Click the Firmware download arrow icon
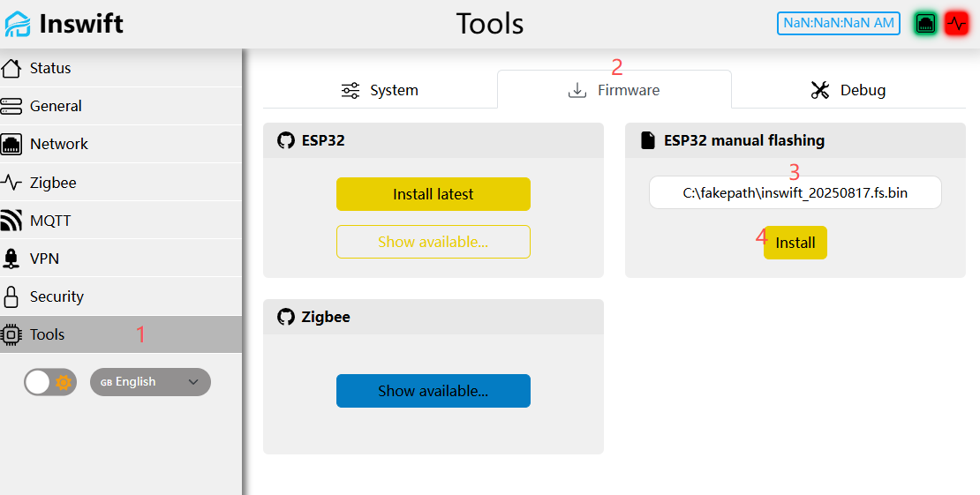980x495 pixels. click(577, 90)
